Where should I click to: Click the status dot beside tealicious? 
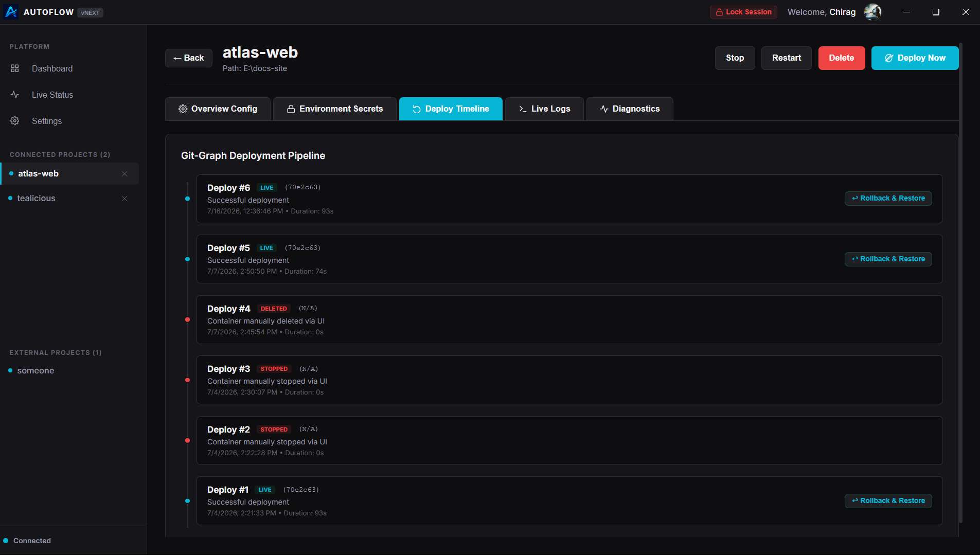(x=10, y=199)
